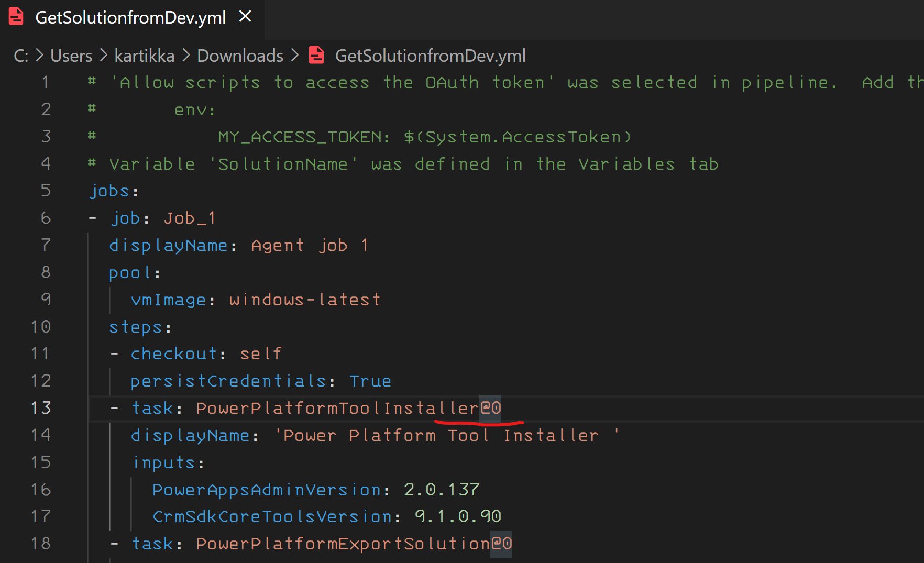Click the file icon in the breadcrumb
924x563 pixels.
317,56
